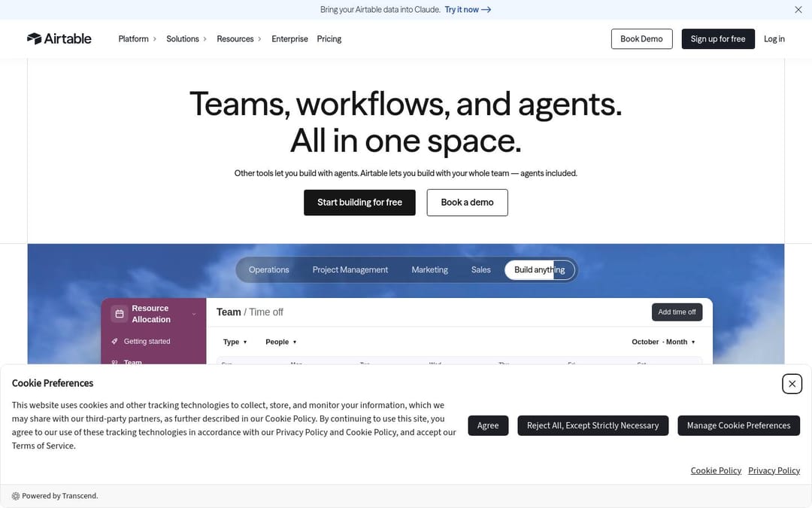Click the Book a demo button
Viewport: 812px width, 508px height.
467,202
